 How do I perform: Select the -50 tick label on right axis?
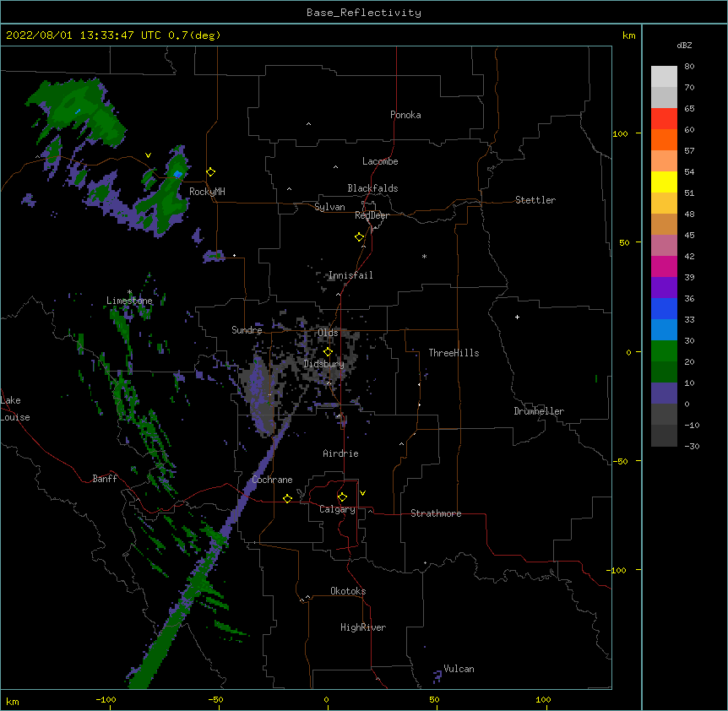[x=620, y=461]
